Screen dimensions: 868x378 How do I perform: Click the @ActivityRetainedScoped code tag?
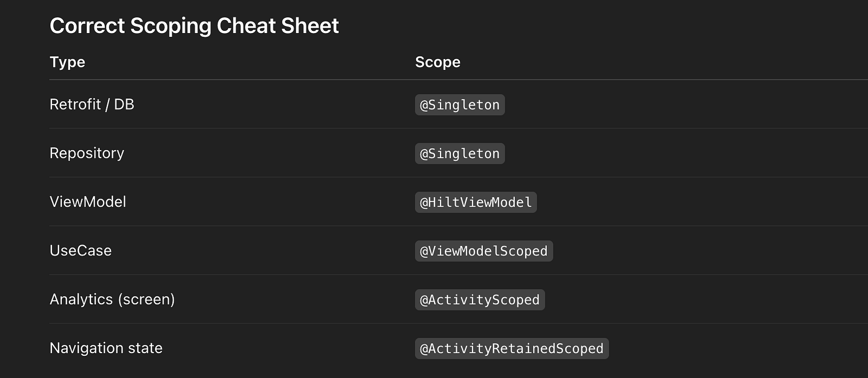point(512,349)
